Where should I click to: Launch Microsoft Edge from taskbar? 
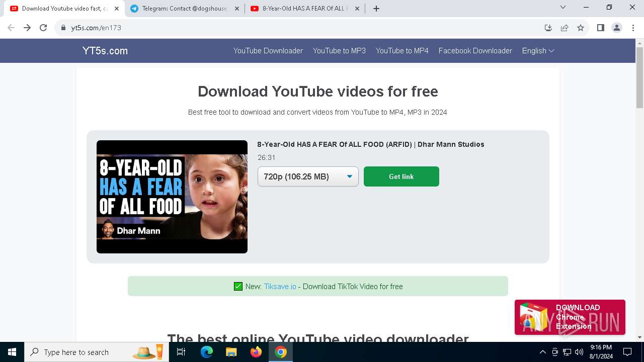[207, 352]
